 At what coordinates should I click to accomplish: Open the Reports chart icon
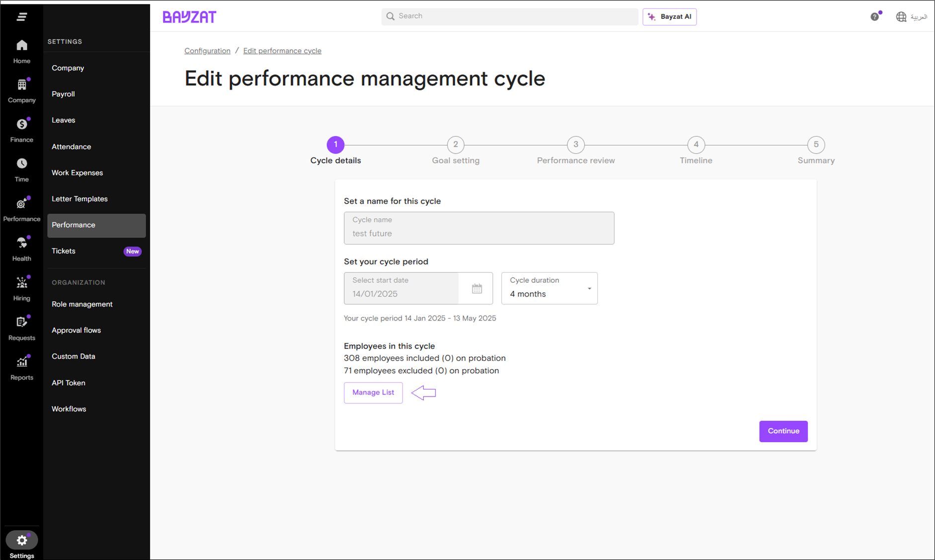[x=21, y=362]
